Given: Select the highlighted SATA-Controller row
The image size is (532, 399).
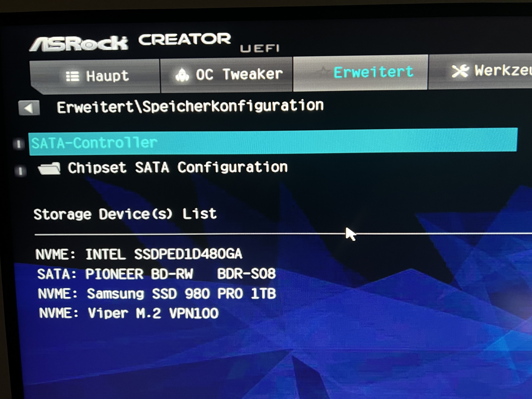Looking at the screenshot, I should tap(273, 141).
